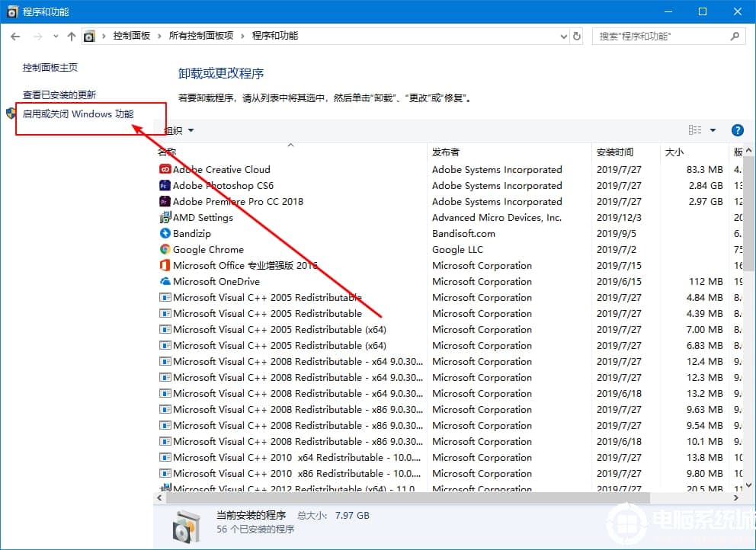Viewport: 756px width, 550px height.
Task: Select Visual C++ 2010 x64 Redistributable row
Action: (450, 457)
